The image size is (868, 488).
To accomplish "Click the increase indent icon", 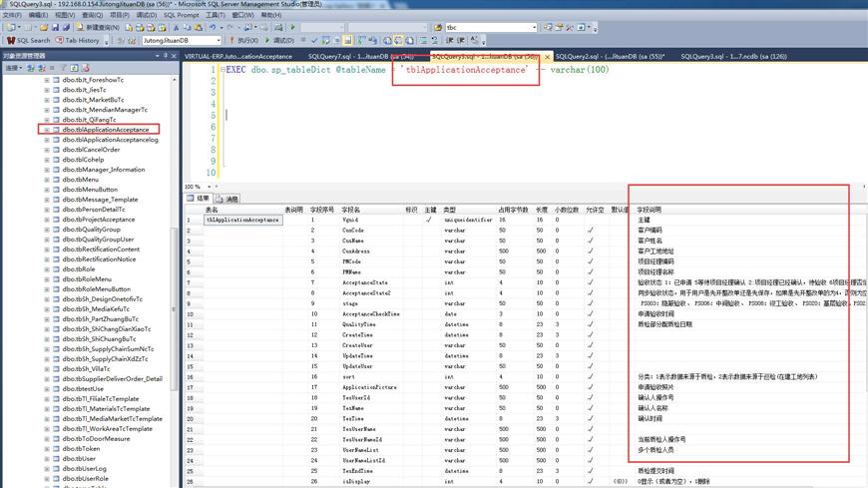I will (x=461, y=41).
